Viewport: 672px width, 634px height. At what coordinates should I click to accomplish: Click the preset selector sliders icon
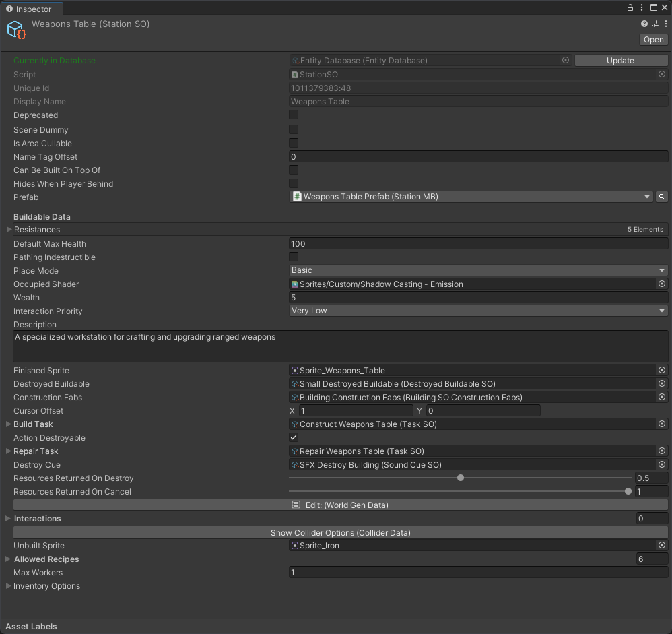point(655,24)
